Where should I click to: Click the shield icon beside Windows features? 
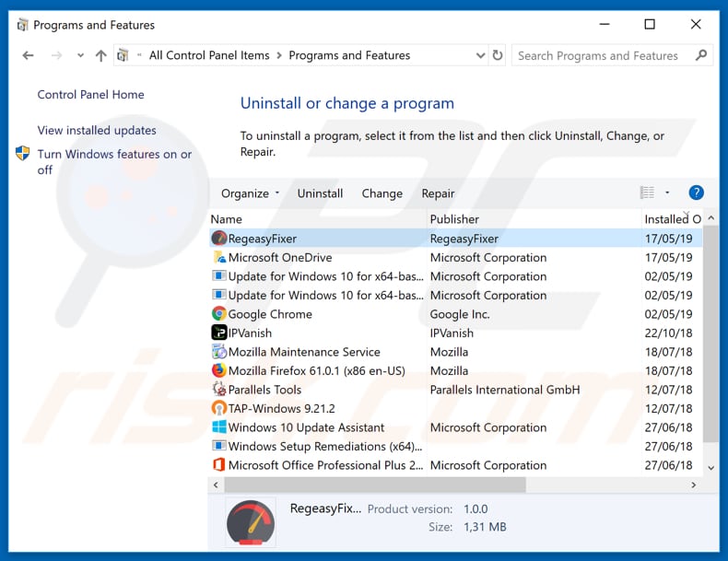click(22, 153)
